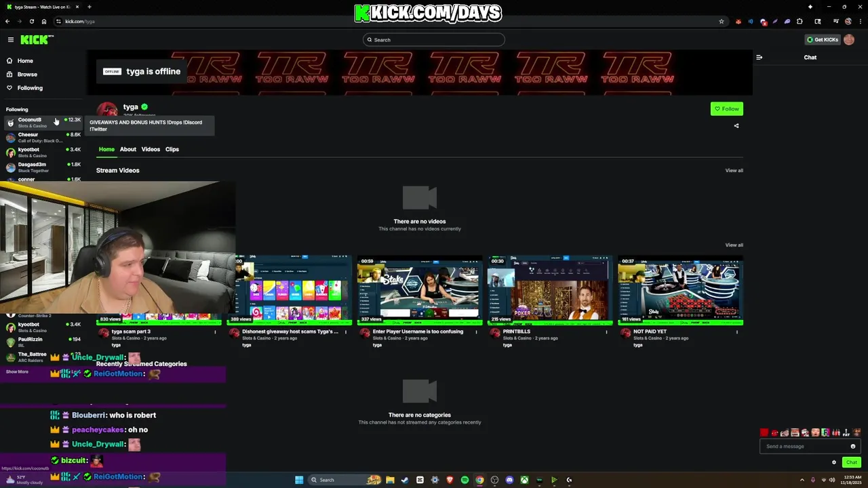Screen dimensions: 868x488
Task: Open the volume control in system tray
Action: coord(832,480)
